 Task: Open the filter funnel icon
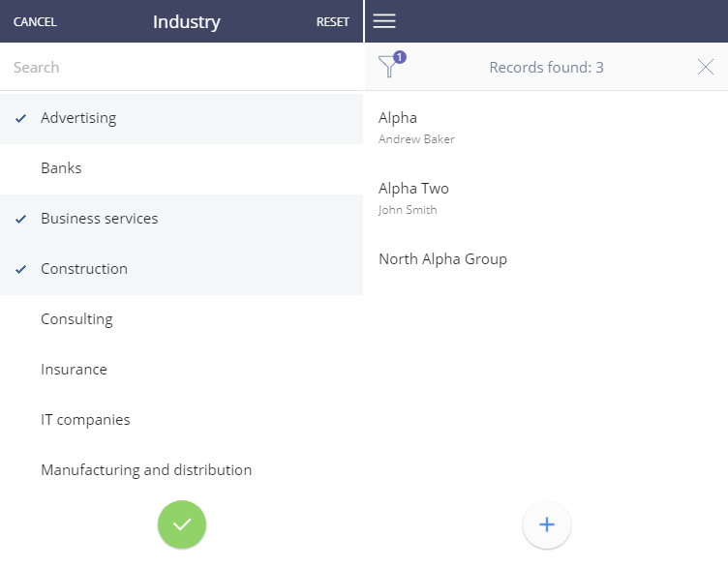(388, 67)
